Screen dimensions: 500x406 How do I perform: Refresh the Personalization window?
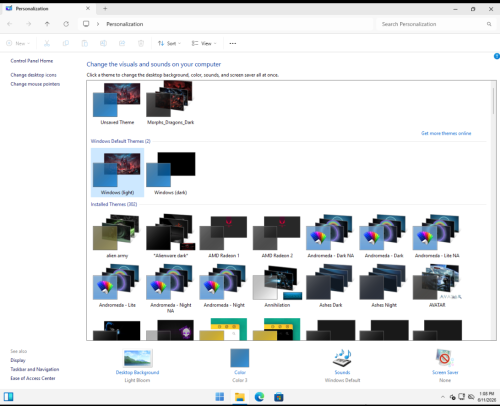(x=66, y=24)
